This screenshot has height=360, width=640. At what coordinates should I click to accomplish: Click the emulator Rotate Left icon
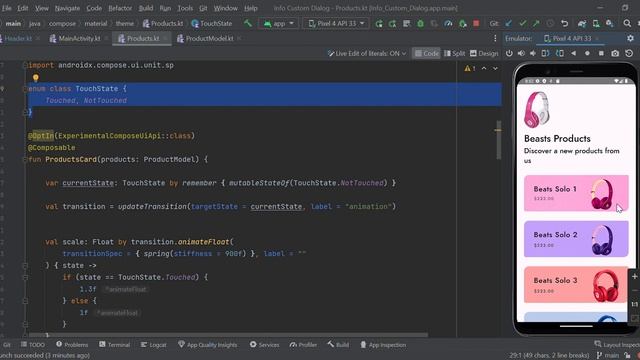click(545, 53)
